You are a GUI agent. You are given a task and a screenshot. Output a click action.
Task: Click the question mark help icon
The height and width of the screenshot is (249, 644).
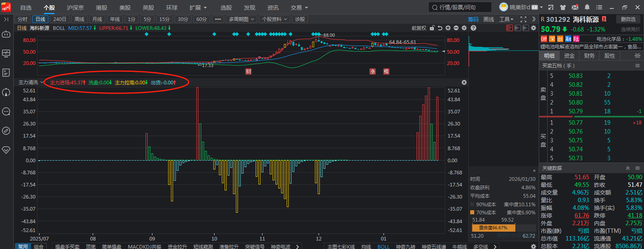(473, 28)
